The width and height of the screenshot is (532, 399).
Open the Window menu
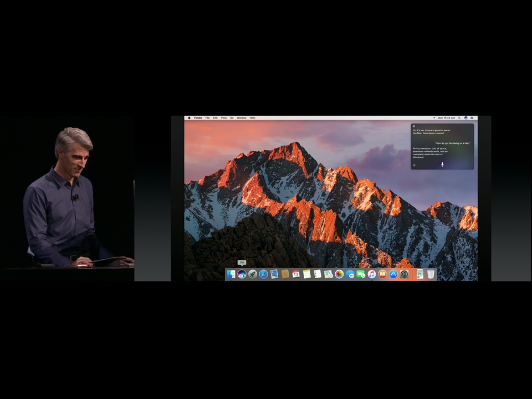pyautogui.click(x=242, y=118)
